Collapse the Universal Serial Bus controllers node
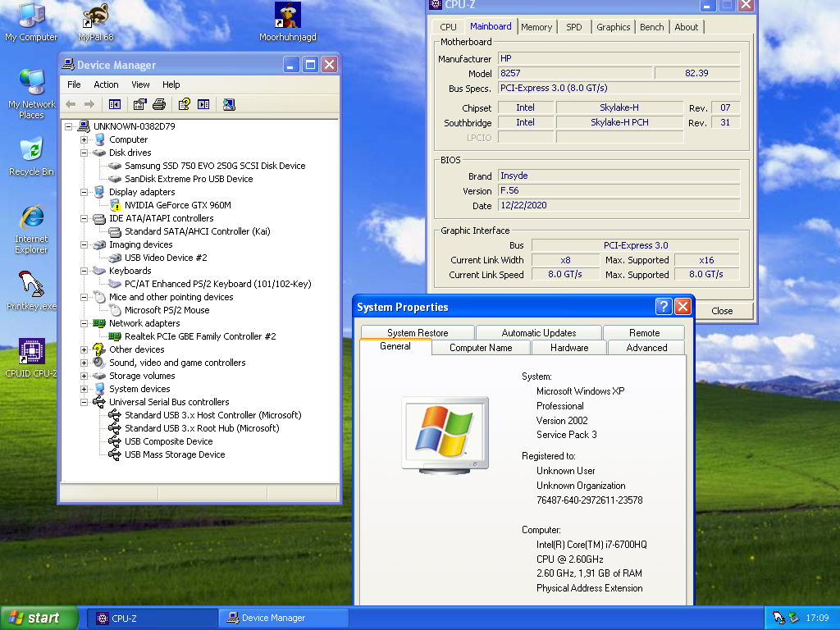The width and height of the screenshot is (840, 630). click(x=84, y=402)
